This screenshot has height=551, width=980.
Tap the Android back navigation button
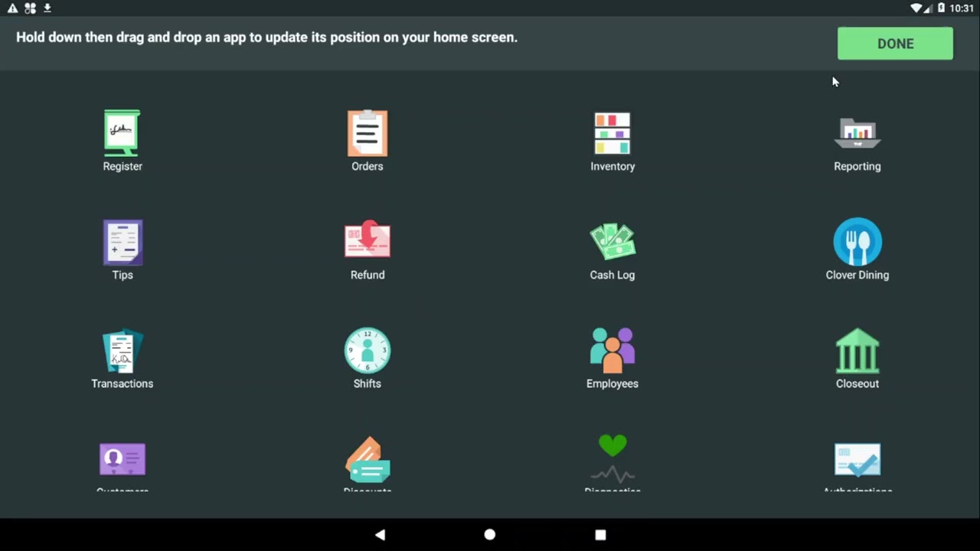click(x=380, y=535)
